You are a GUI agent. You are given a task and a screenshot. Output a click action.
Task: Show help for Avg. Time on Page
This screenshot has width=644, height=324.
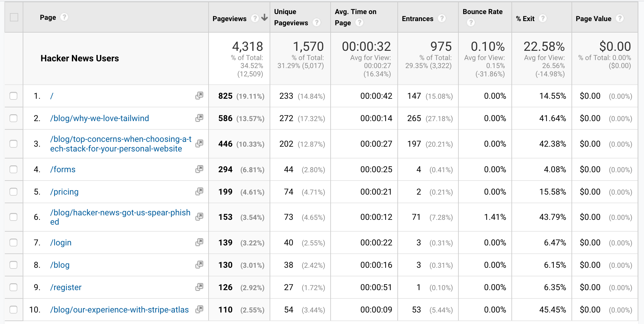[x=359, y=22]
